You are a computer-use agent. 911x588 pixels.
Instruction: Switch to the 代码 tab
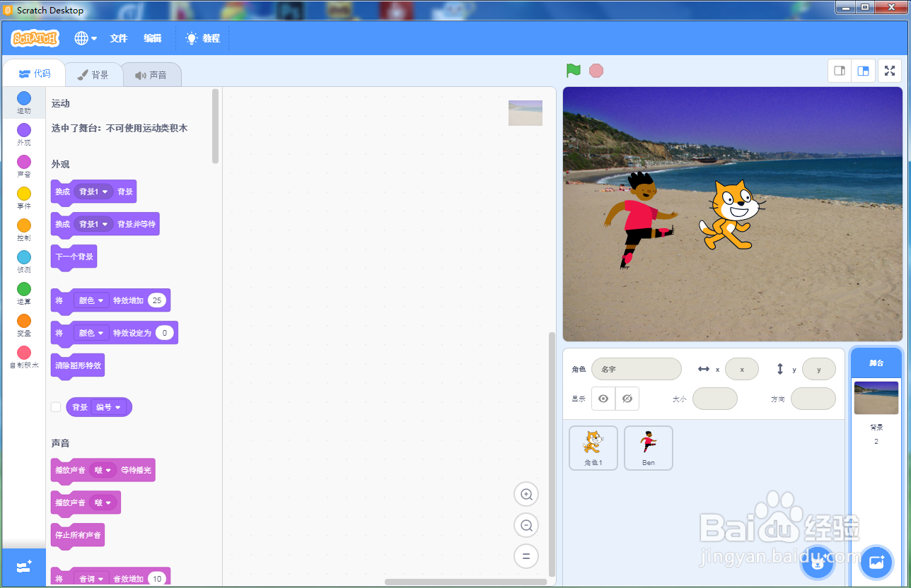tap(34, 73)
